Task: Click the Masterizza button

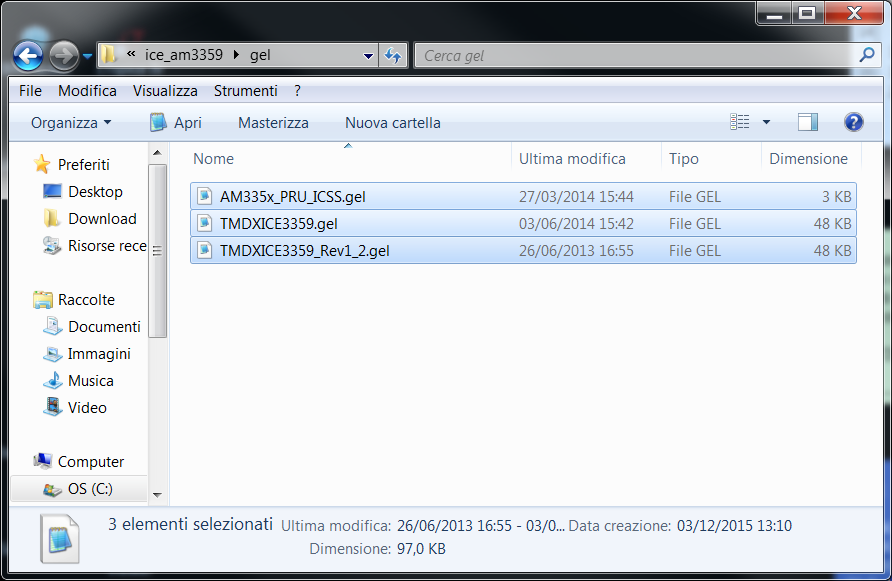Action: [x=273, y=123]
